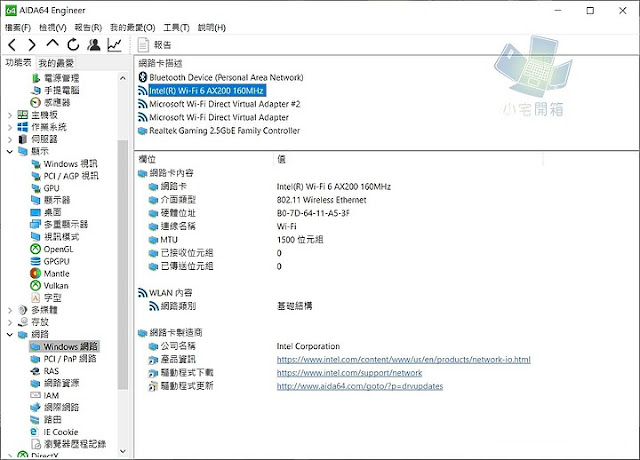Expand the 存放 tree node
Image resolution: width=640 pixels, height=460 pixels.
coord(10,322)
